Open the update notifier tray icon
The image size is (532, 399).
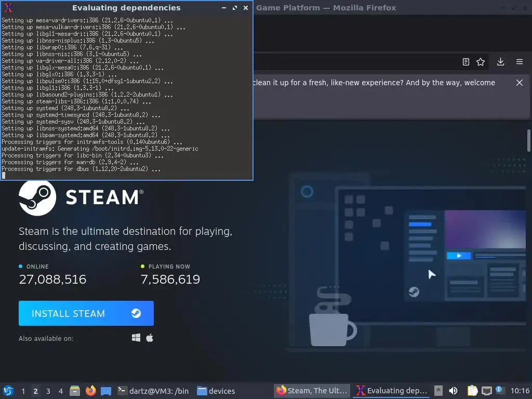point(500,390)
